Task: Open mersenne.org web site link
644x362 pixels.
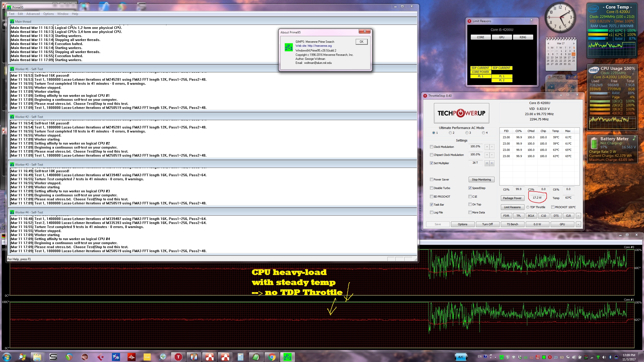Action: click(319, 46)
